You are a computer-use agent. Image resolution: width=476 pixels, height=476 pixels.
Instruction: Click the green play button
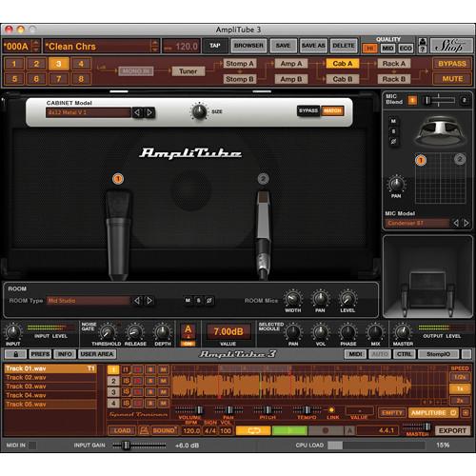289,430
